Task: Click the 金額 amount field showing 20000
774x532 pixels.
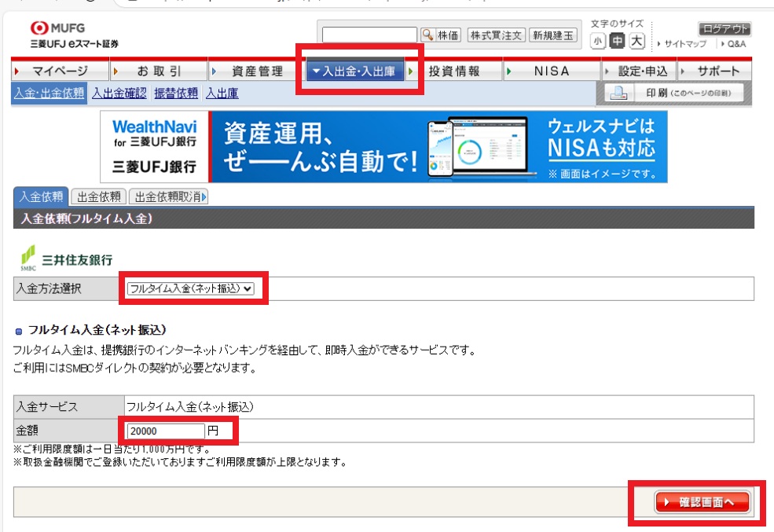Action: click(166, 431)
